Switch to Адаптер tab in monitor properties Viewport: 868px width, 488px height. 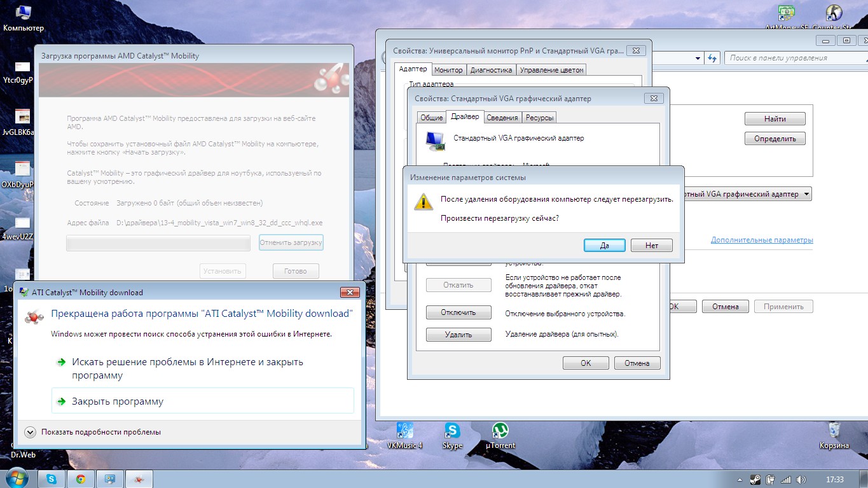pos(413,69)
